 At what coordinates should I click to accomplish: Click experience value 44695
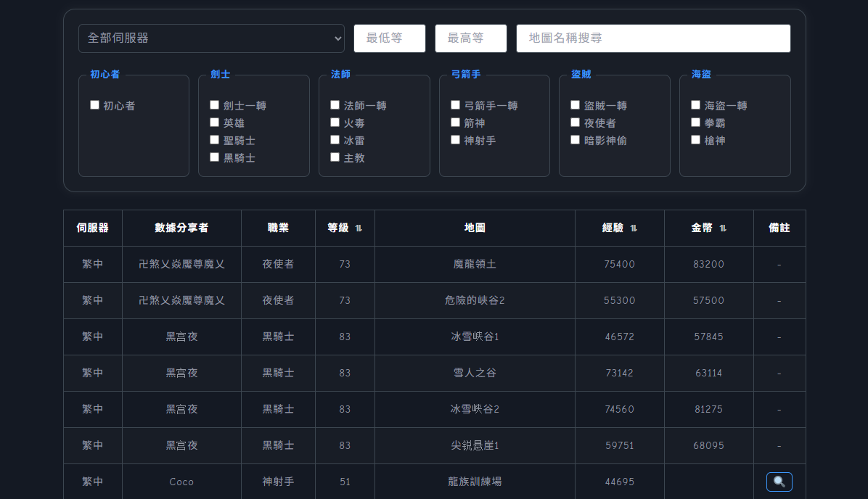[x=620, y=482]
